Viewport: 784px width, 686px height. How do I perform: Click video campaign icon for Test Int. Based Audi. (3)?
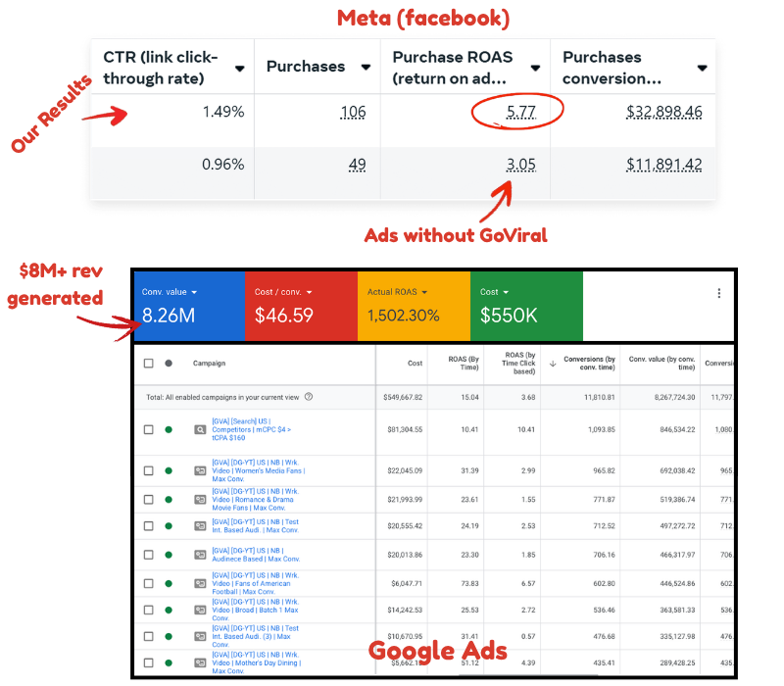point(200,636)
